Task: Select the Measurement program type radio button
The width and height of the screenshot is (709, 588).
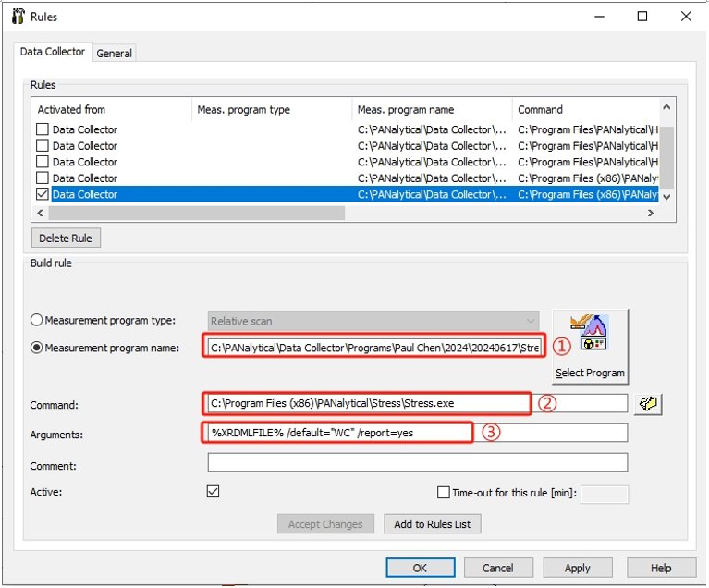Action: [37, 321]
